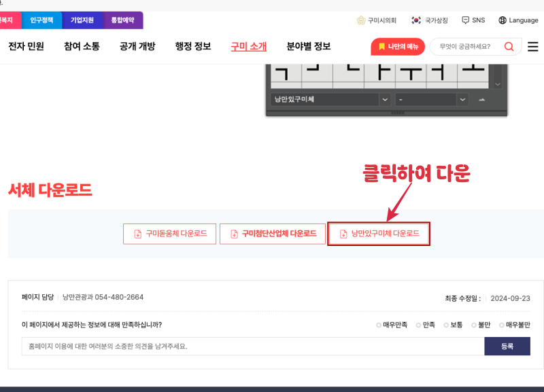This screenshot has width=544, height=392.
Task: Open the 참여 소통 menu
Action: point(82,46)
